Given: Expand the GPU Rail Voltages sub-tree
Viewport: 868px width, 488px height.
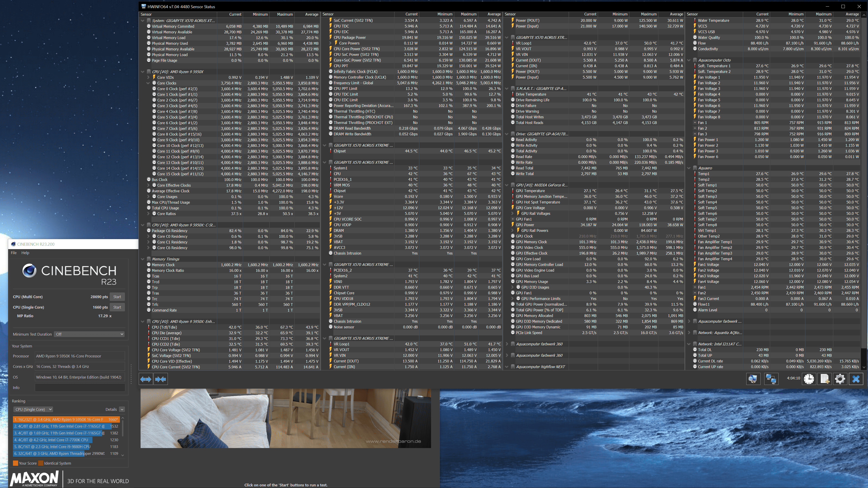Looking at the screenshot, I should 512,213.
